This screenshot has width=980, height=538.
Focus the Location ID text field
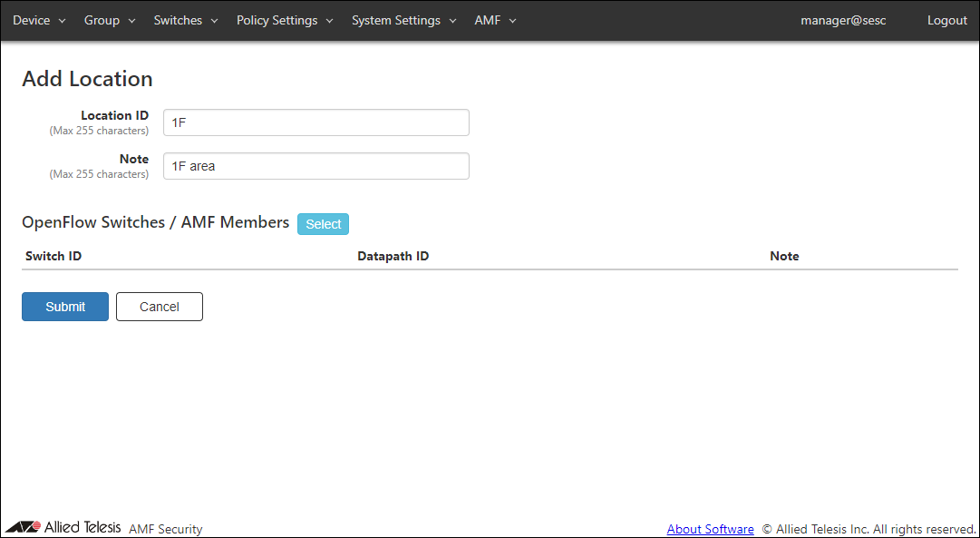pyautogui.click(x=315, y=122)
